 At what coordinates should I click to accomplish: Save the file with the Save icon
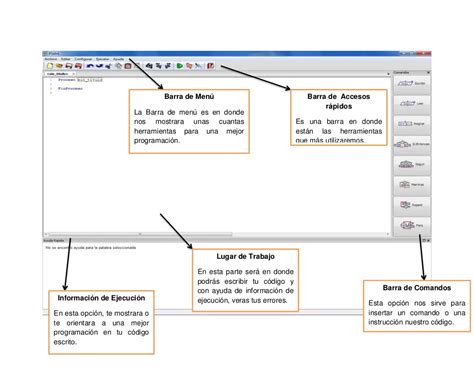tap(69, 66)
